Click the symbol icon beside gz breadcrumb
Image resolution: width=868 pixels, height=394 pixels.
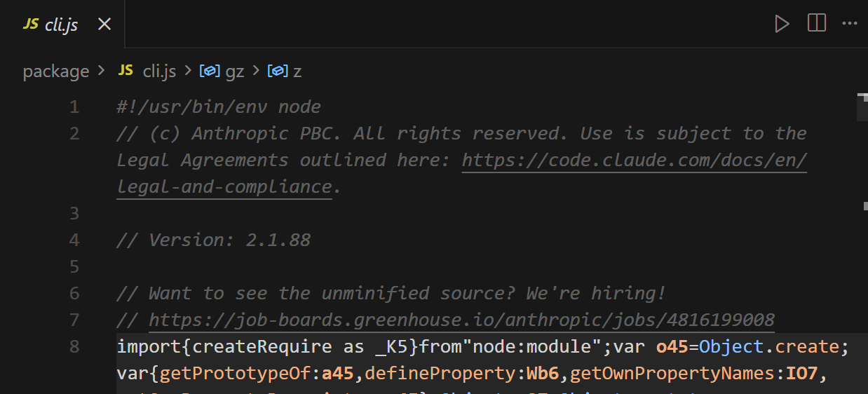tap(210, 71)
